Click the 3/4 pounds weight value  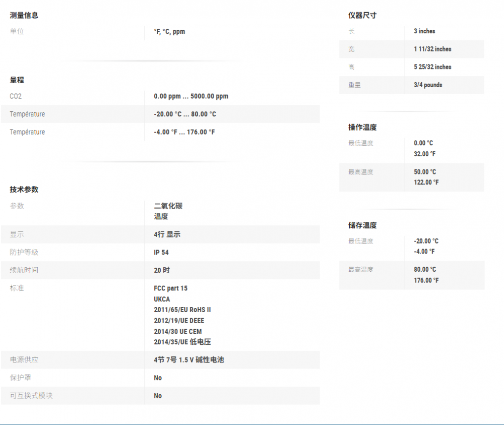[428, 85]
